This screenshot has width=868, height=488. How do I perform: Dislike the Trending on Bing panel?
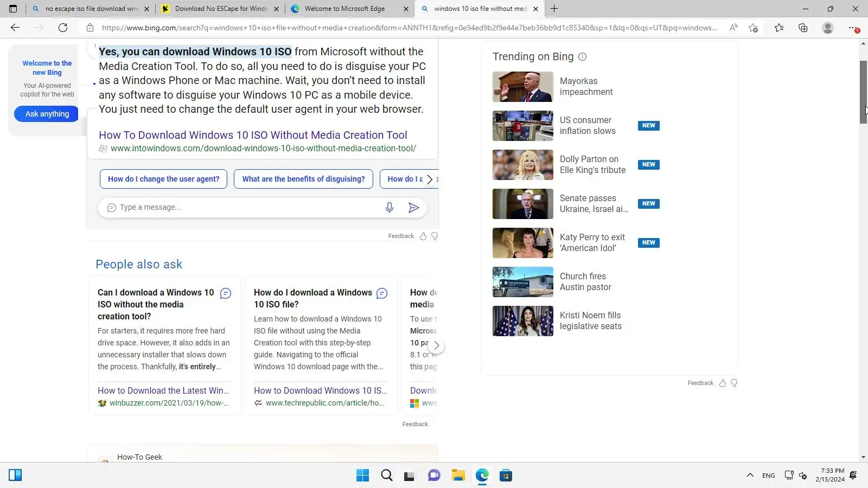point(734,383)
